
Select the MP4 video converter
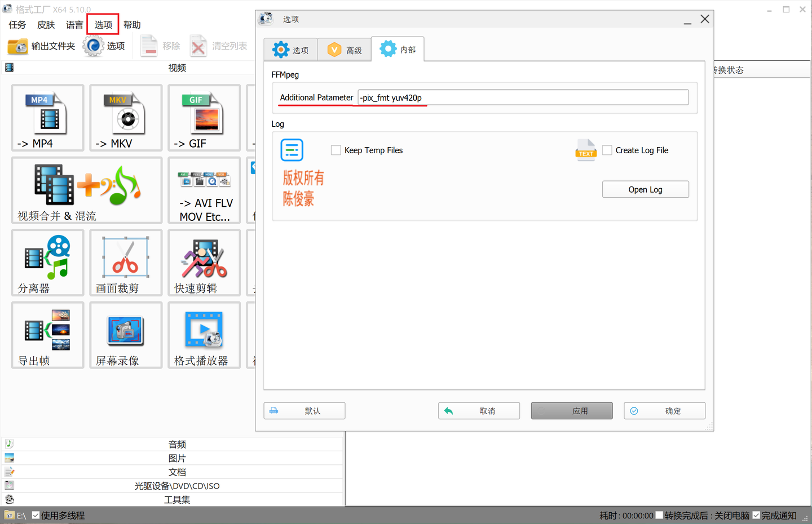47,118
